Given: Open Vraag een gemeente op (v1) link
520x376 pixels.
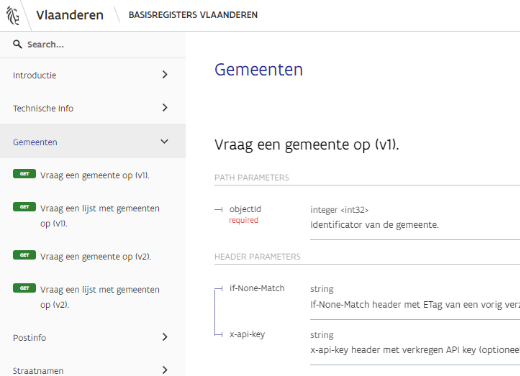Looking at the screenshot, I should [95, 175].
